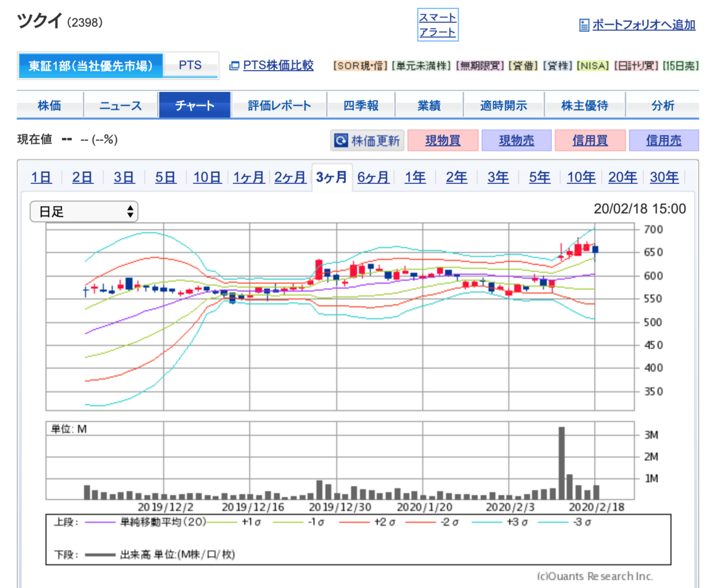This screenshot has height=588, width=713.
Task: Open the 業績 tab
Action: pyautogui.click(x=429, y=106)
